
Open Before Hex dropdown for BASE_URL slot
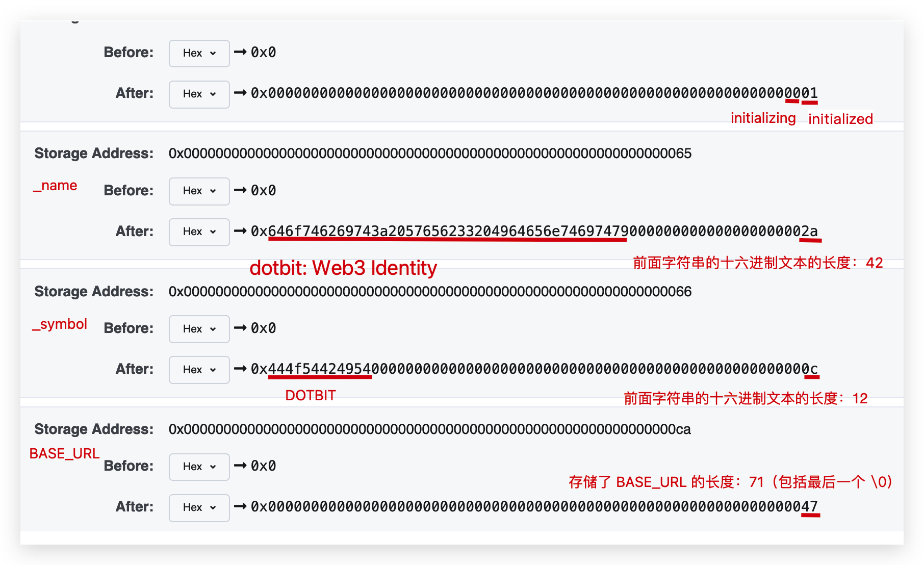[199, 467]
